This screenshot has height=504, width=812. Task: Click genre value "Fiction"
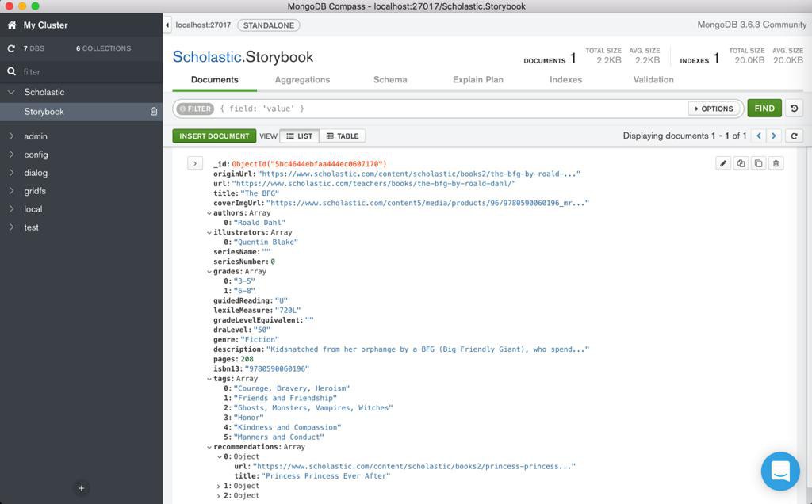[259, 340]
